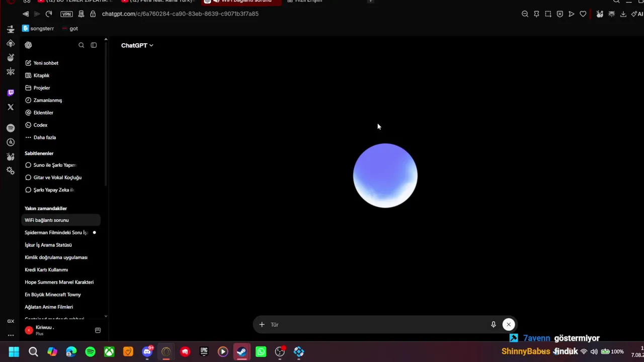
Task: Open the Kimlik doğrulama uygulaması chat
Action: coord(56,257)
